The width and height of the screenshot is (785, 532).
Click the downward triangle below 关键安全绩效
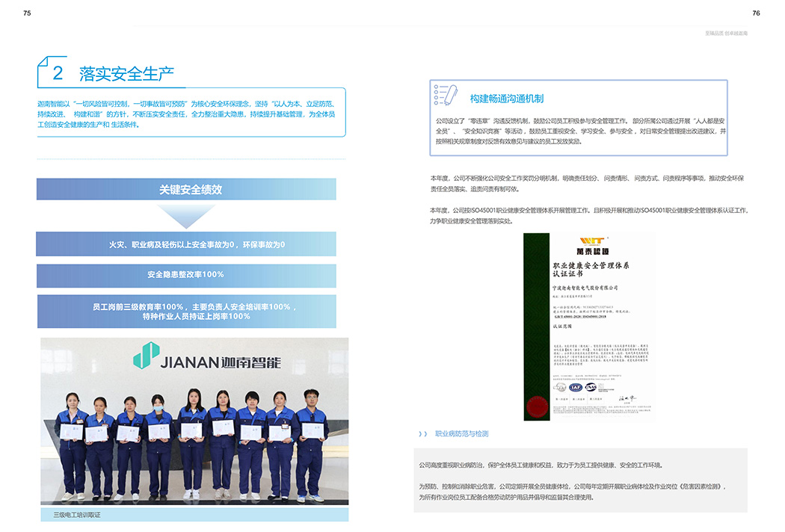point(186,217)
